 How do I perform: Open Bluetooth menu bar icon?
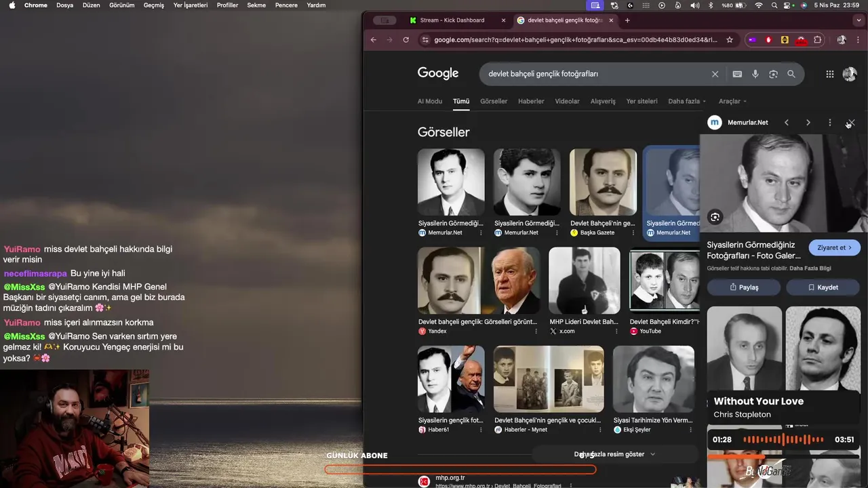(711, 5)
